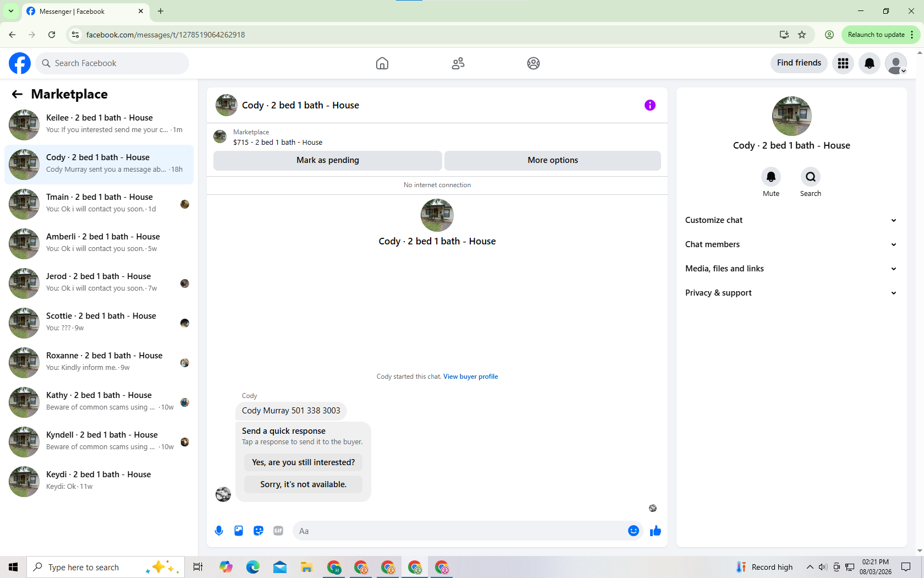Open Kyndell conversation

tap(99, 441)
